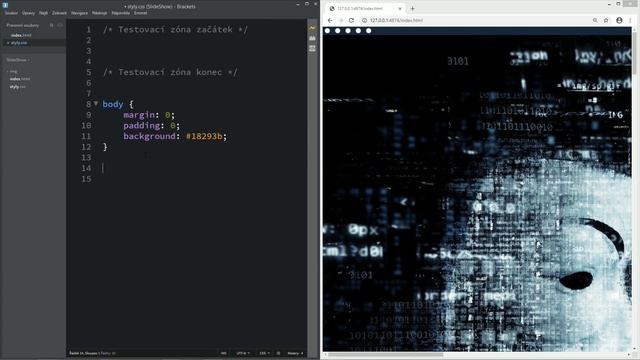Click the 'body' selector in the code
Screen dimensions: 640x360
point(113,104)
